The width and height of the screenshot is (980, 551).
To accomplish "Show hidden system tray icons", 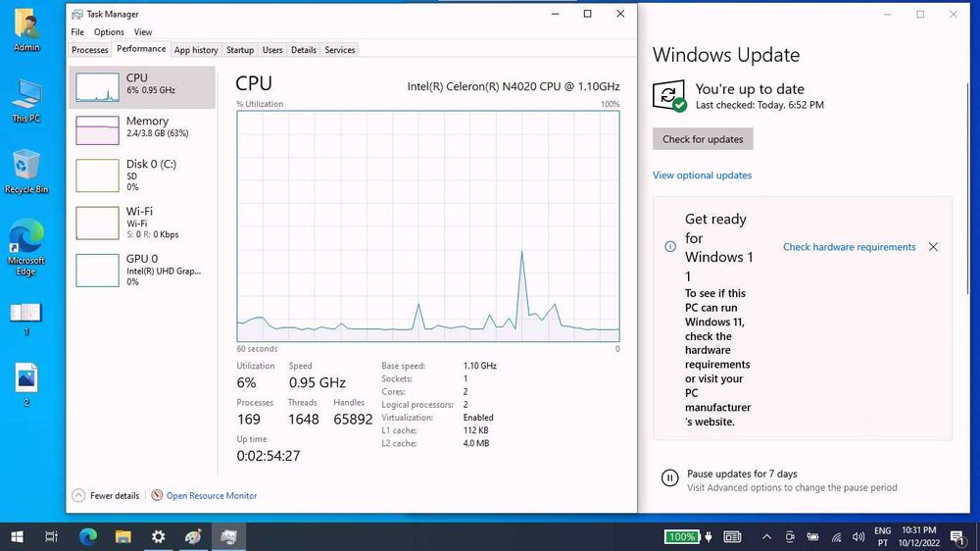I will 767,536.
